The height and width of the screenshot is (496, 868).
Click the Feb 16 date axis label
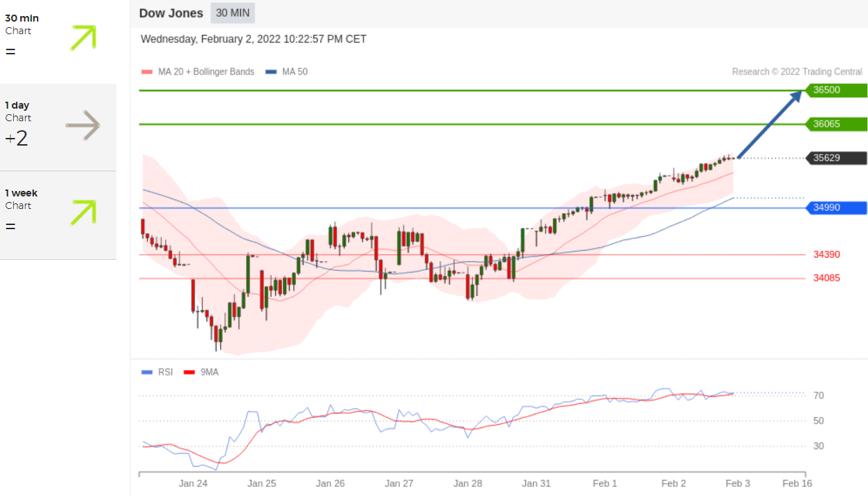797,483
